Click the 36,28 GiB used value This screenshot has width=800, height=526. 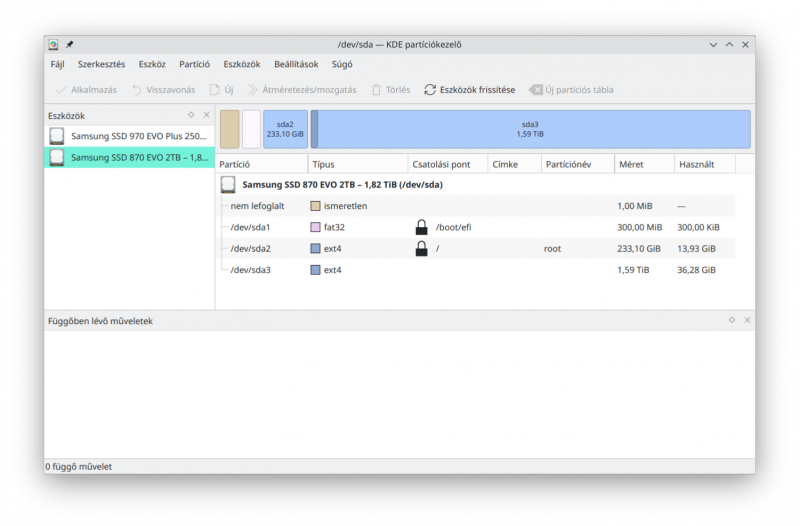pos(696,270)
